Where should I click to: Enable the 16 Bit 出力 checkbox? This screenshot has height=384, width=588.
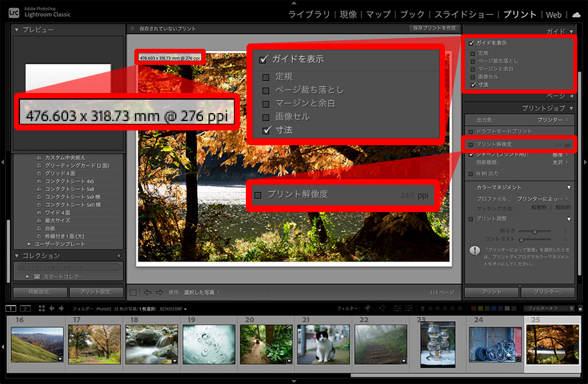click(x=471, y=174)
